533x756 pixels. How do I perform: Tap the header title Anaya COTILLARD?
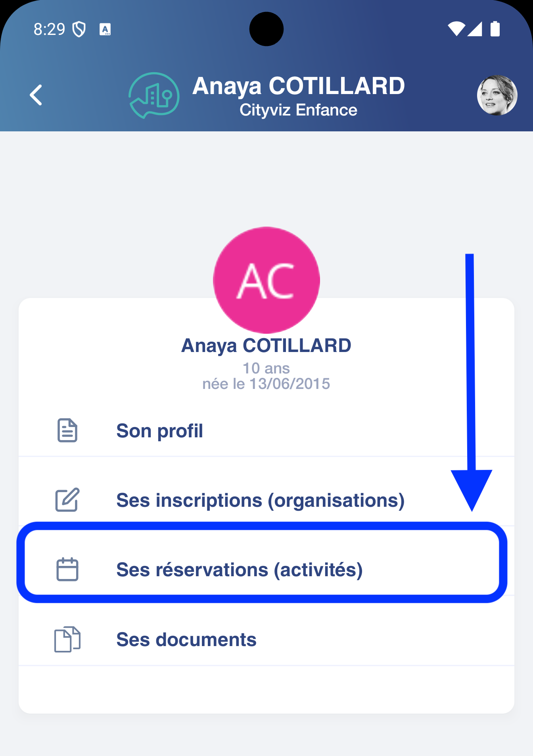(x=298, y=86)
